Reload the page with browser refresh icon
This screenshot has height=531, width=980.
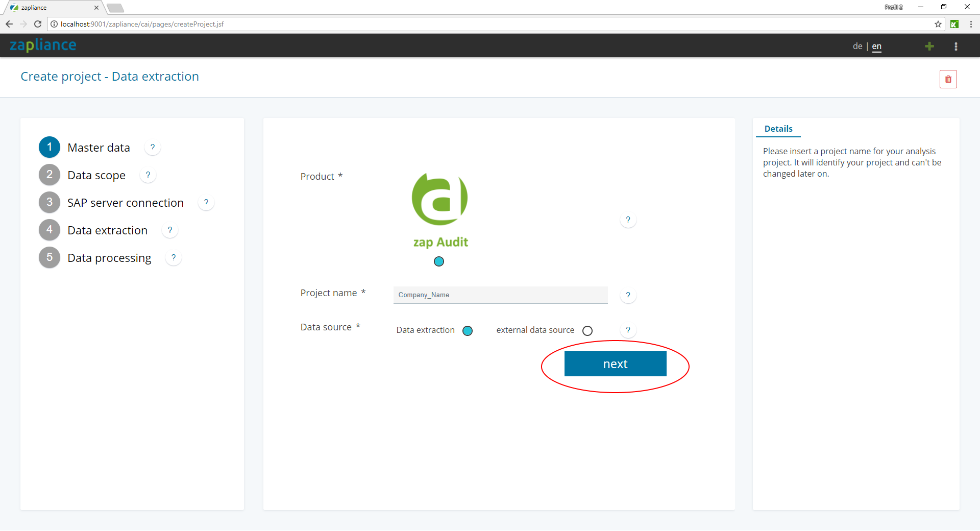pos(38,24)
